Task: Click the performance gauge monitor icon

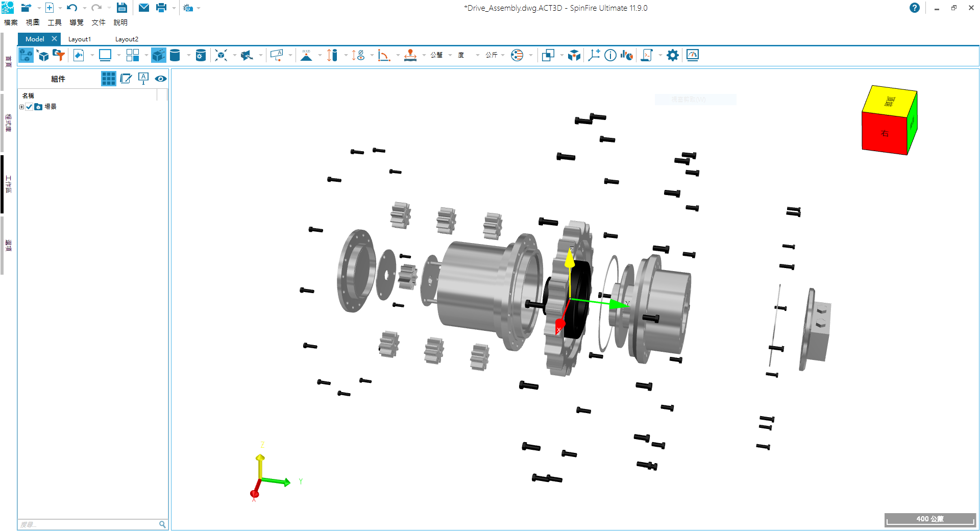Action: coord(693,55)
